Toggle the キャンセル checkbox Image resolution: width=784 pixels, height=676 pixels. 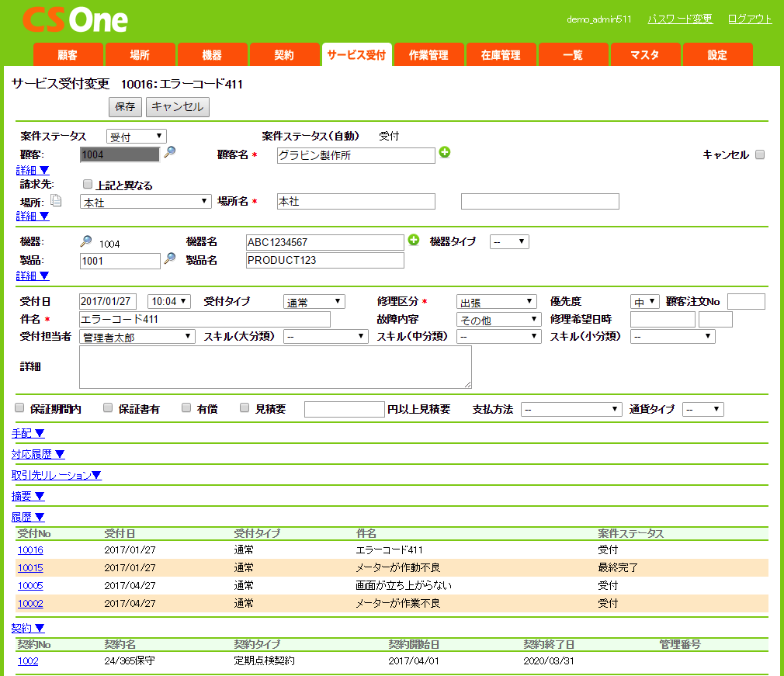[x=760, y=154]
